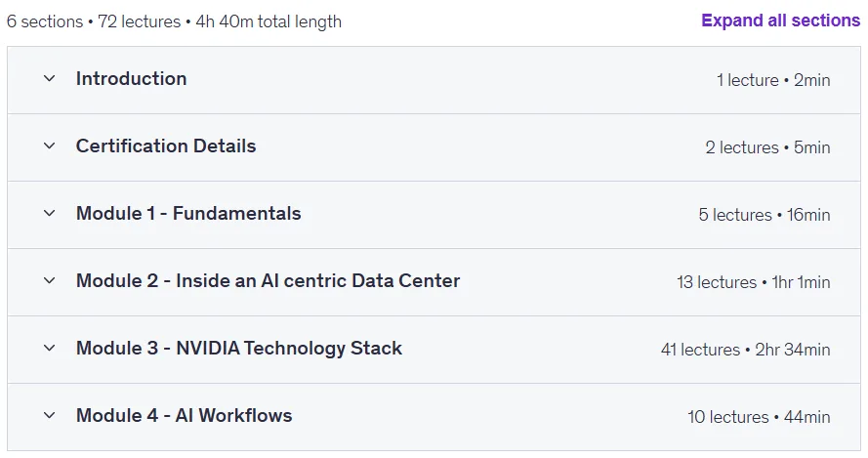Select Module 1 - Fundamentals title
The image size is (868, 458).
(188, 213)
